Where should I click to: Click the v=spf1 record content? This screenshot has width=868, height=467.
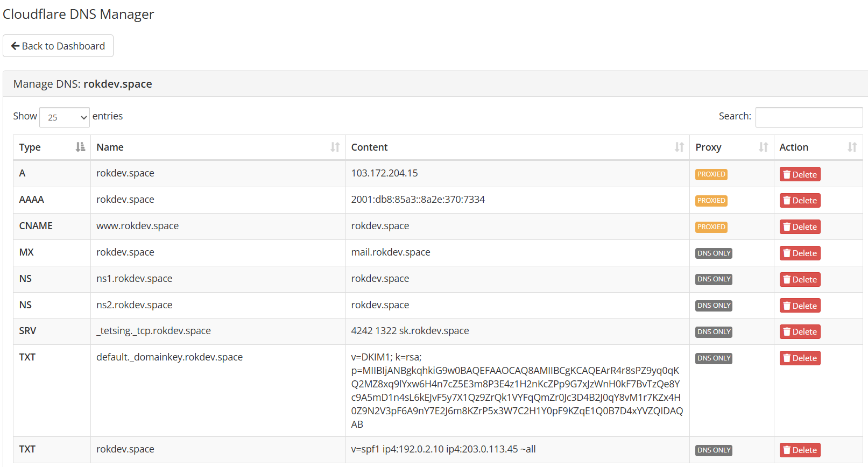443,449
